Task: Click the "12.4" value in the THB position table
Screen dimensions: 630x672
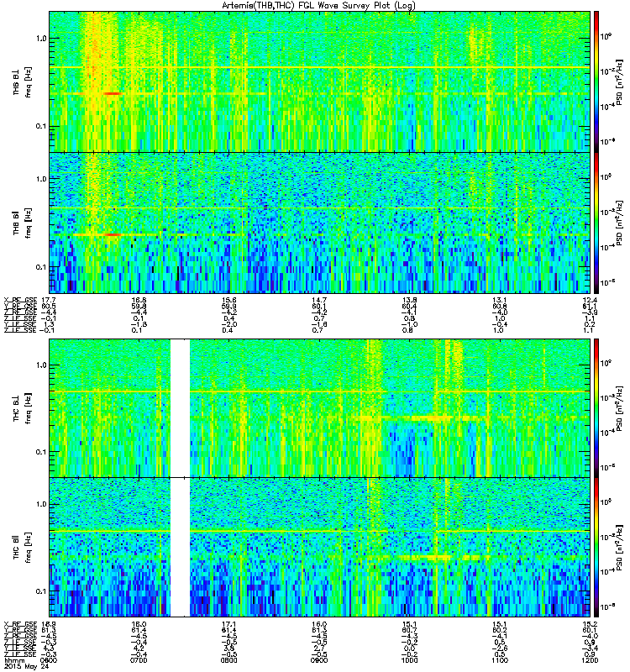Action: 590,300
